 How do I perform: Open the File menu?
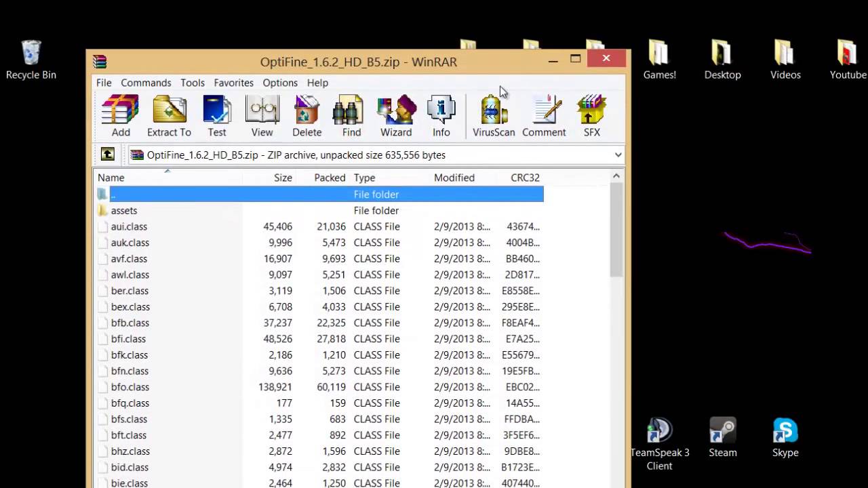(x=104, y=83)
